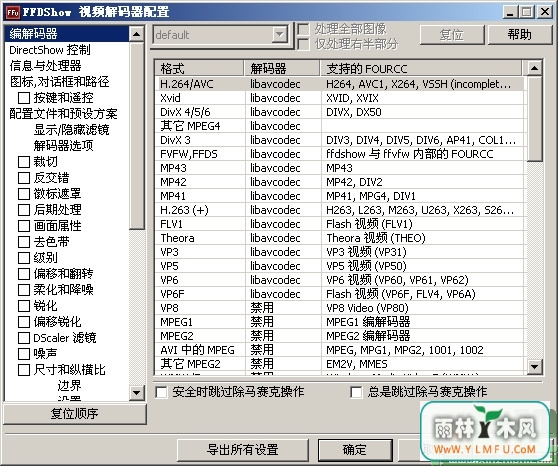Click the 帮助 button
The image size is (558, 466).
[x=520, y=35]
